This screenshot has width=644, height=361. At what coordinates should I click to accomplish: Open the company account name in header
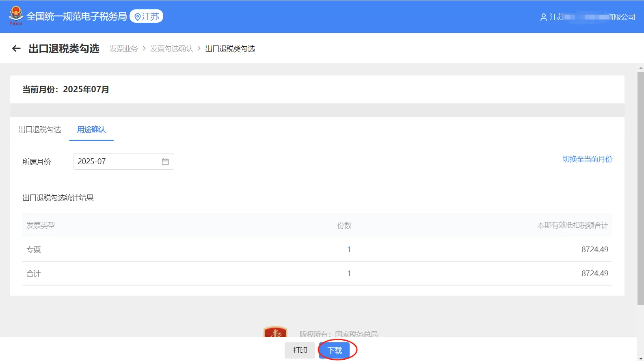tap(592, 17)
